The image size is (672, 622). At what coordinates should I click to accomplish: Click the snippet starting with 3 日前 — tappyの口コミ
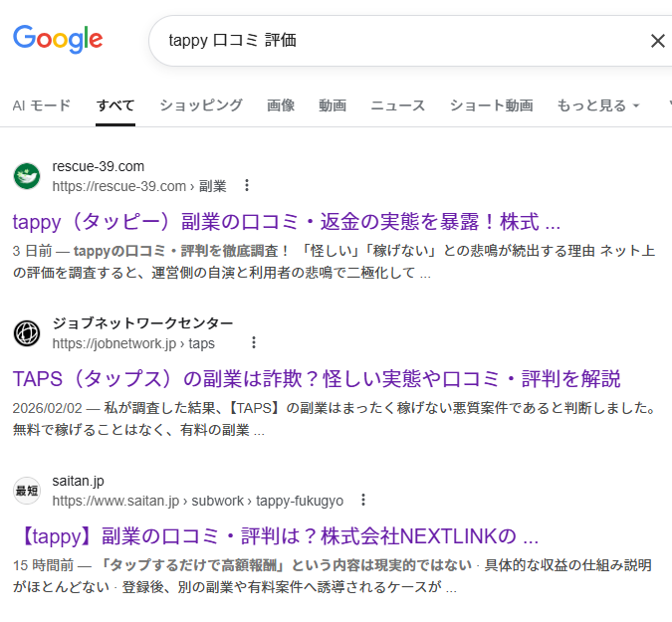click(x=334, y=262)
